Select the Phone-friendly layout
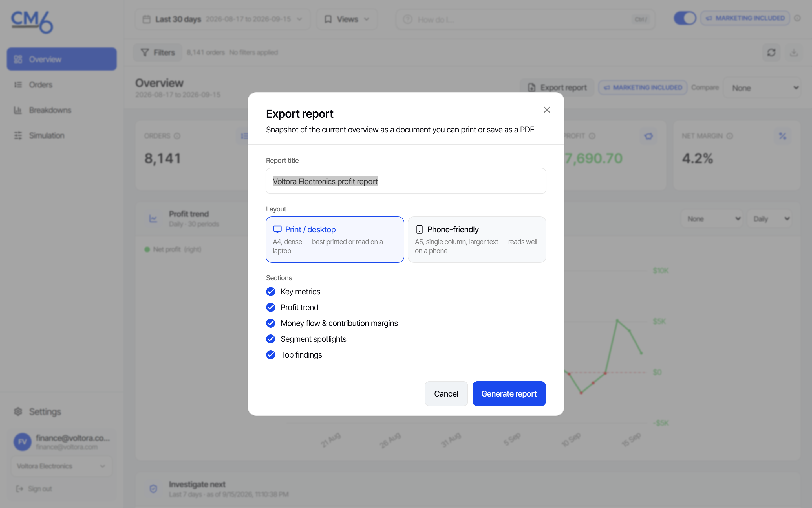 tap(477, 240)
